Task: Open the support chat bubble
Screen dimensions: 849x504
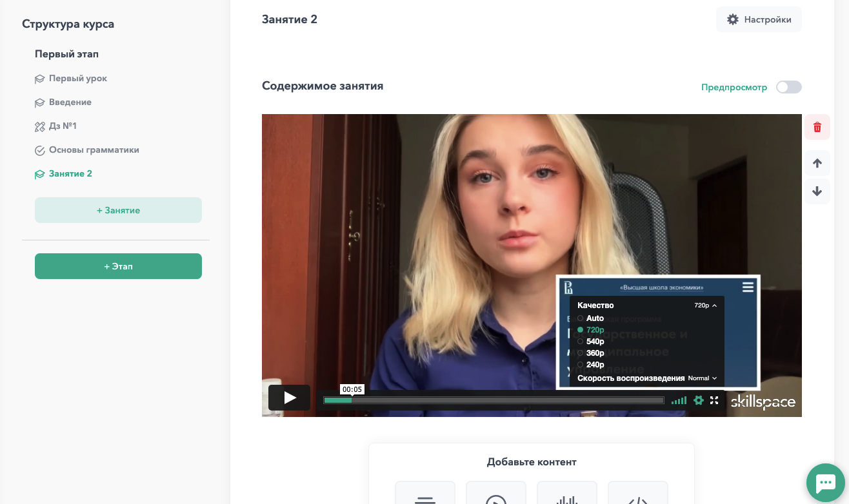Action: click(x=826, y=483)
